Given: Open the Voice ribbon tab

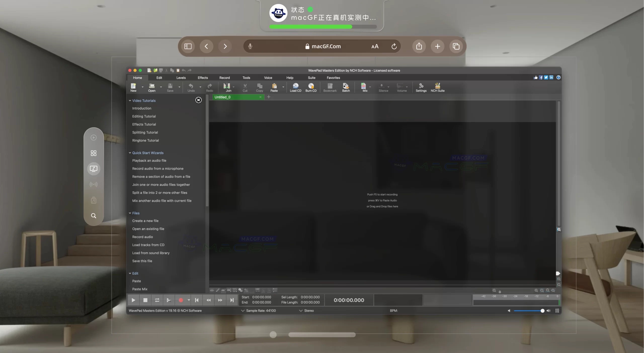Looking at the screenshot, I should 268,78.
